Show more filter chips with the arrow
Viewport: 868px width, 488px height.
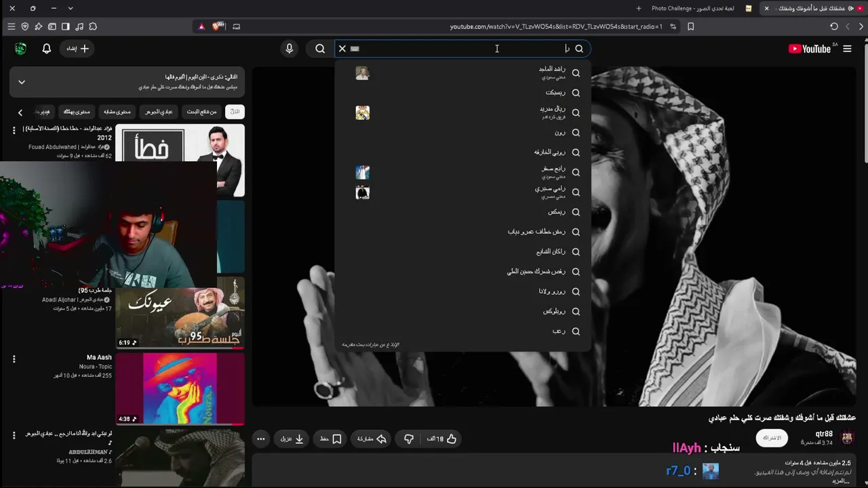tap(20, 113)
